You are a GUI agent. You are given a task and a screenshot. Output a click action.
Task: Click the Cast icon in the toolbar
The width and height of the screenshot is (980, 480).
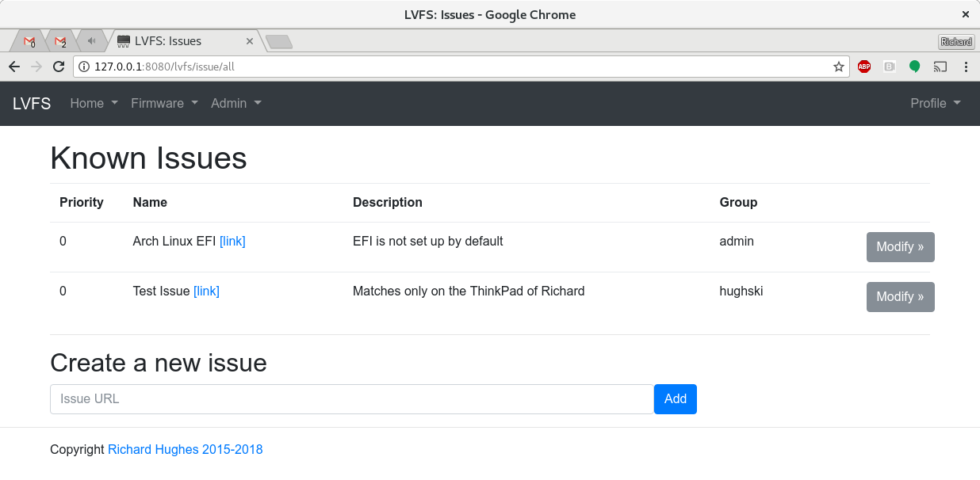(940, 67)
